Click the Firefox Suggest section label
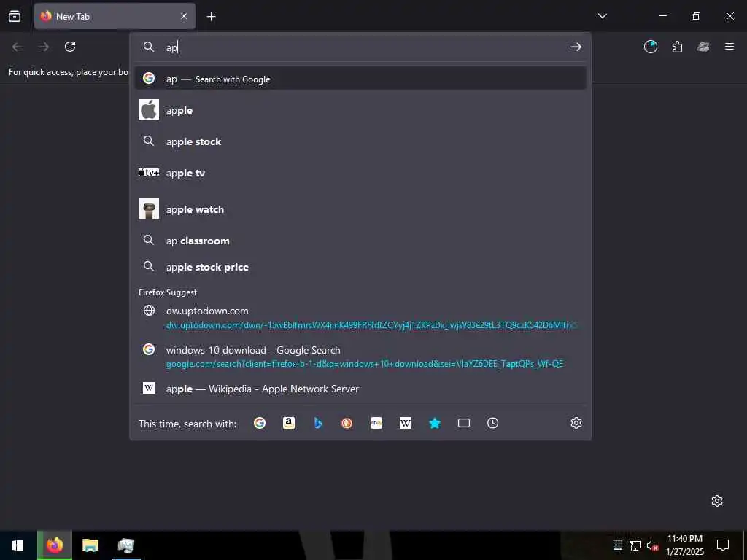The height and width of the screenshot is (560, 747). tap(168, 292)
